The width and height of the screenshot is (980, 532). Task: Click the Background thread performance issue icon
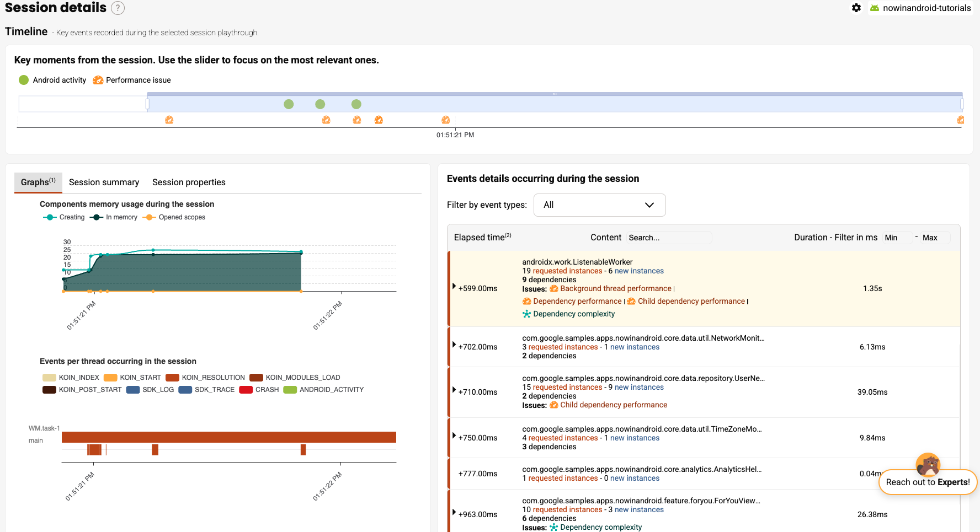[553, 288]
